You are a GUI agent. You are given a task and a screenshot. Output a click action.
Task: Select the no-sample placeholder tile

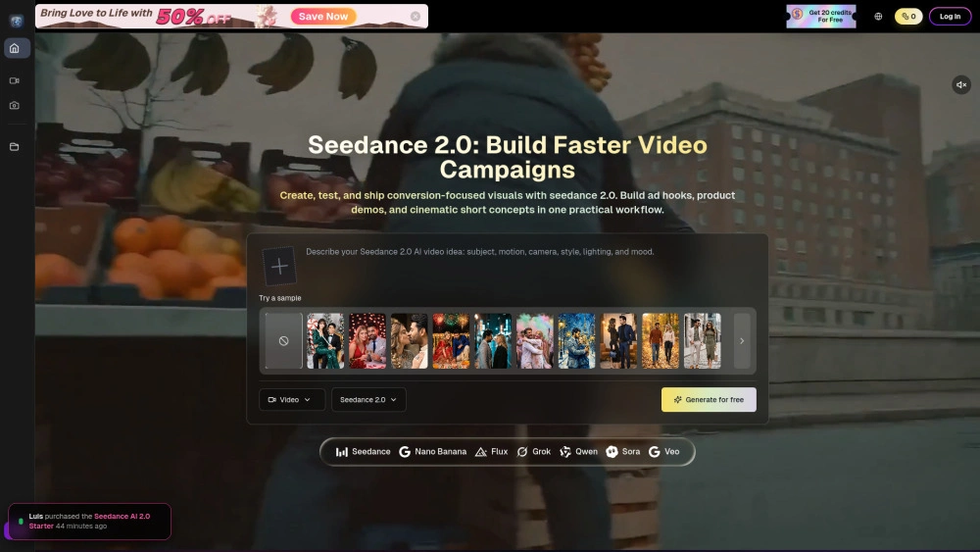(284, 340)
